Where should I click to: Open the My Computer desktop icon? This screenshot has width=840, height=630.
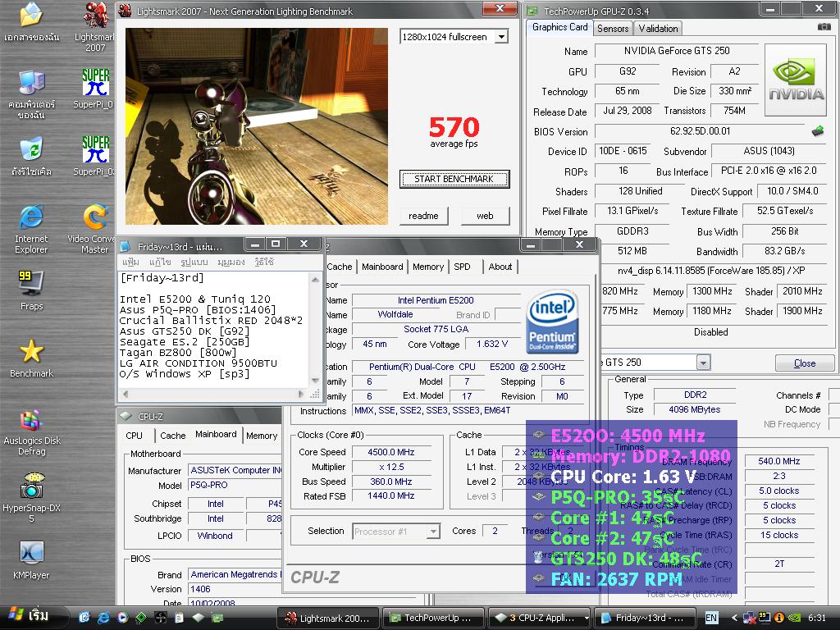tap(31, 94)
